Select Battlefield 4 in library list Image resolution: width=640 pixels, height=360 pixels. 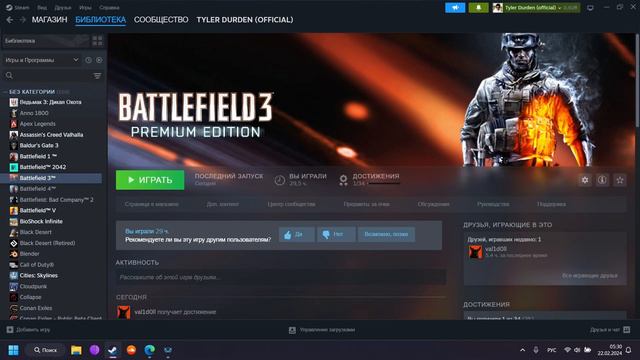click(38, 189)
